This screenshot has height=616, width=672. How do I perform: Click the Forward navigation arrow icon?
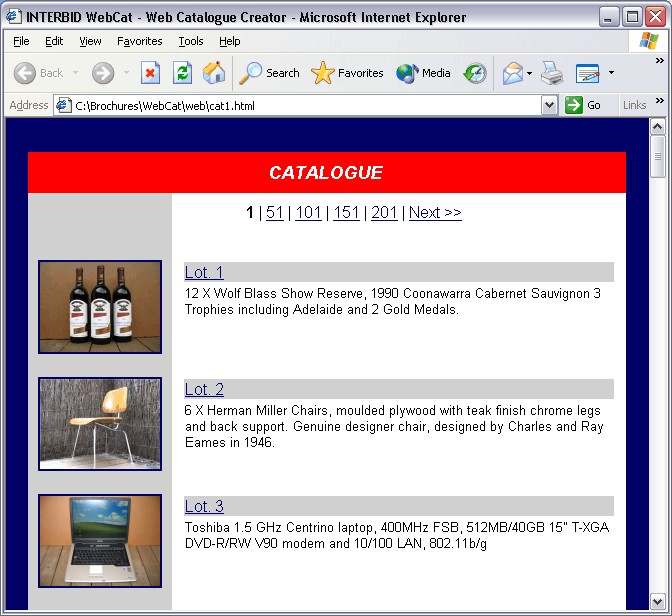(x=103, y=73)
